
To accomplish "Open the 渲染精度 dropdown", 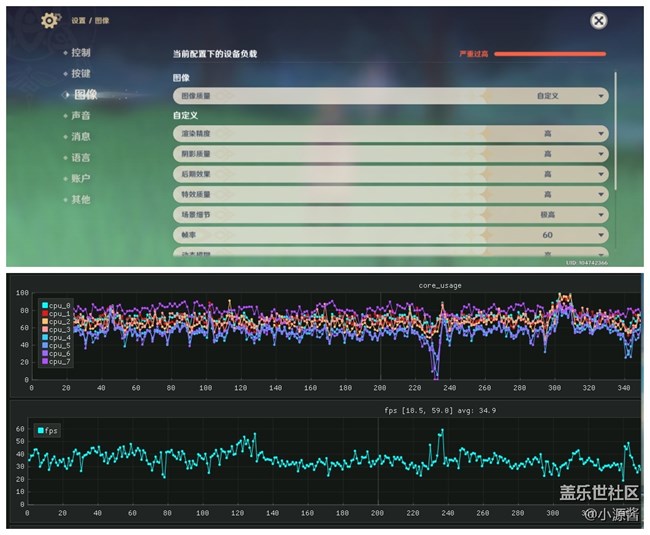I will pyautogui.click(x=600, y=133).
